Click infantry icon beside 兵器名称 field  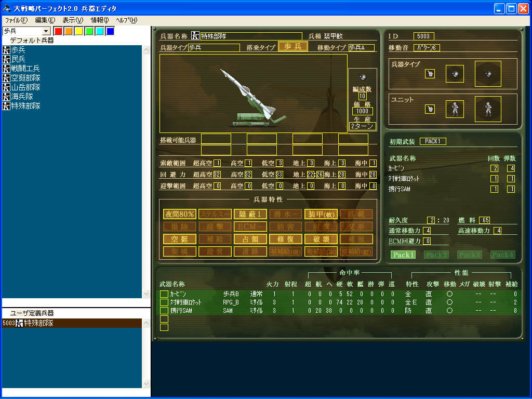tap(195, 36)
